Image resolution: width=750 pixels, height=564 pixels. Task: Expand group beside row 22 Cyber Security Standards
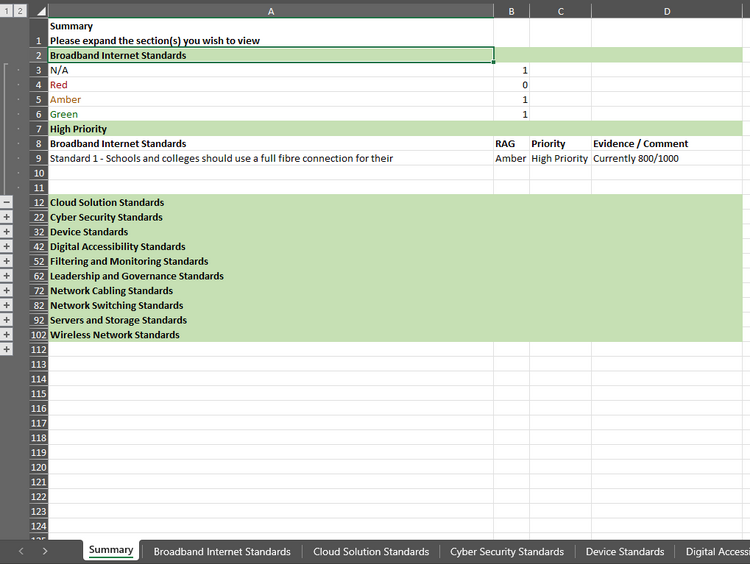6,217
